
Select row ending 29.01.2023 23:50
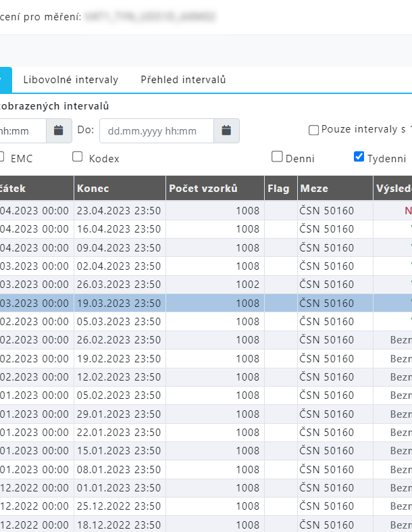point(206,414)
